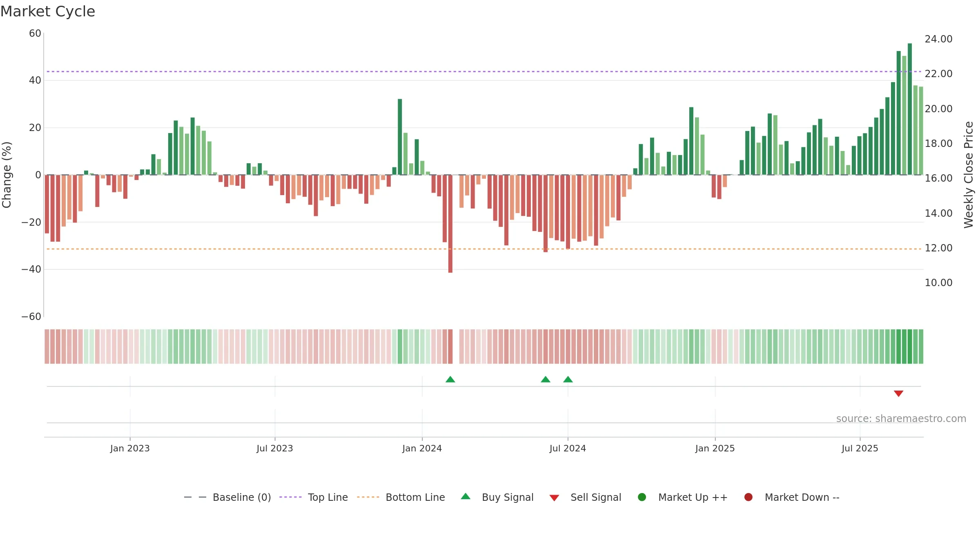
Task: Click the Jan 2025 axis label
Action: (x=715, y=448)
